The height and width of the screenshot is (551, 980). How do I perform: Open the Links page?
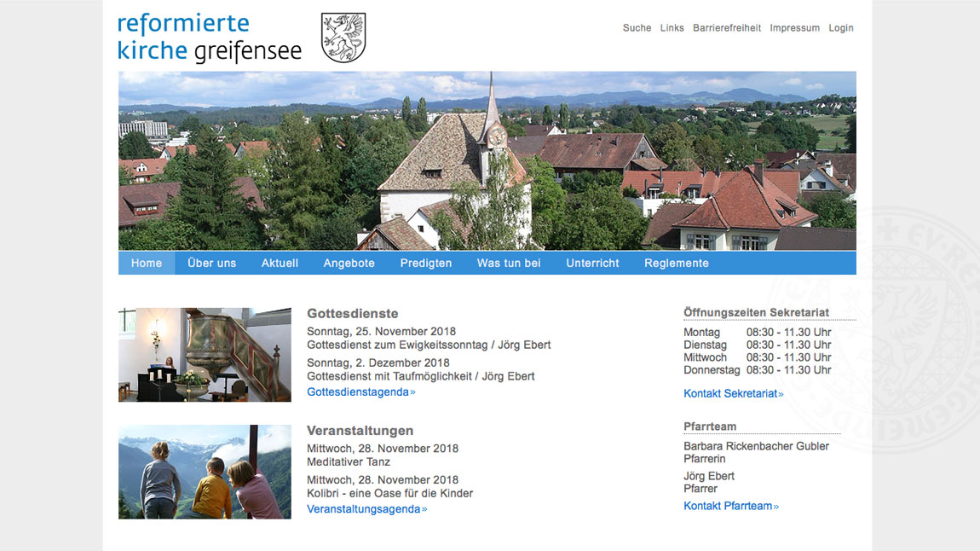pyautogui.click(x=672, y=28)
